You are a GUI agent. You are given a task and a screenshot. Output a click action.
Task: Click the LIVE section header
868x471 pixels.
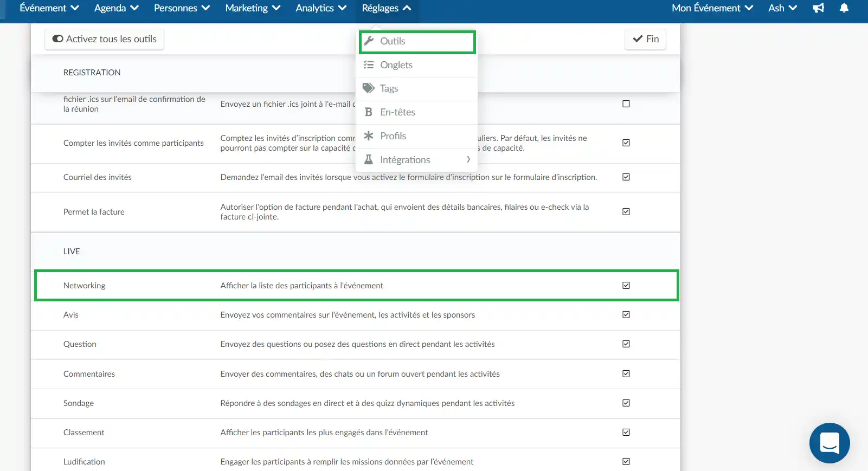coord(72,251)
